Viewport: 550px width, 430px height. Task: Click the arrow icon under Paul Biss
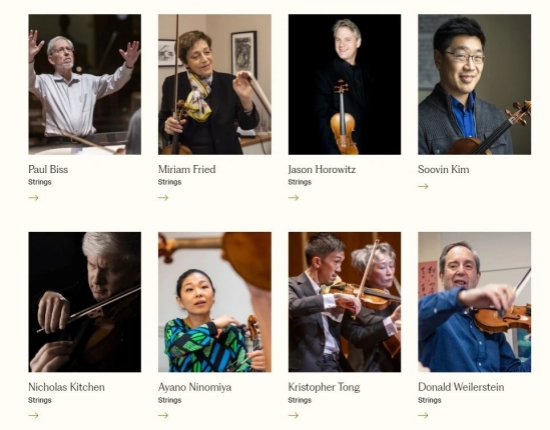33,198
